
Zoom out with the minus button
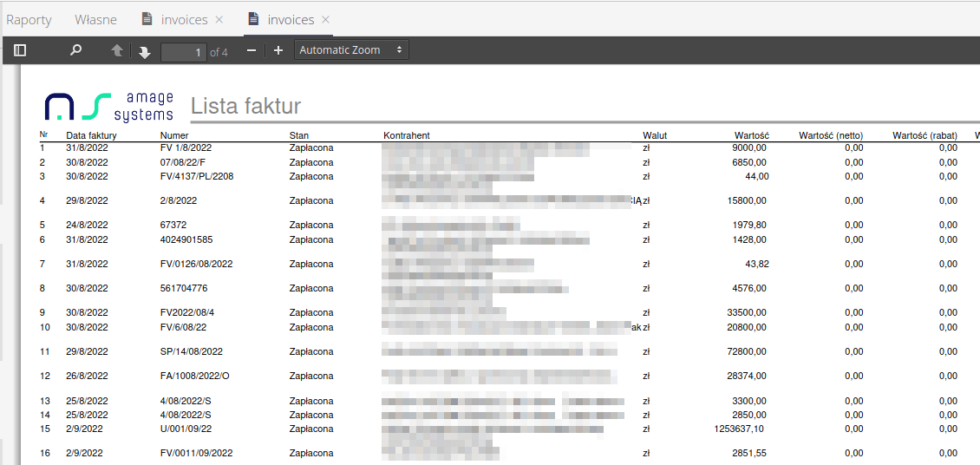252,51
